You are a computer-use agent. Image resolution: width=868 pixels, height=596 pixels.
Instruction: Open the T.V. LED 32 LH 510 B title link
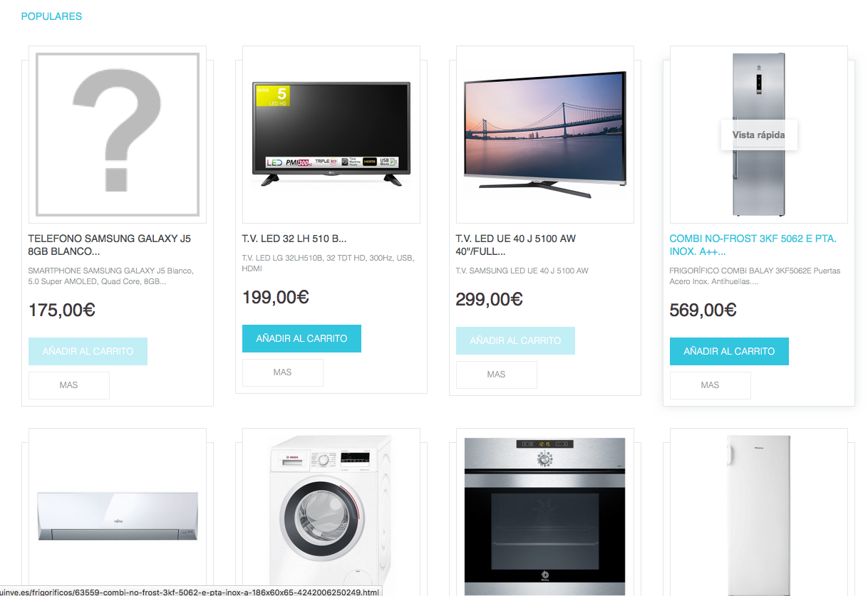click(x=294, y=239)
